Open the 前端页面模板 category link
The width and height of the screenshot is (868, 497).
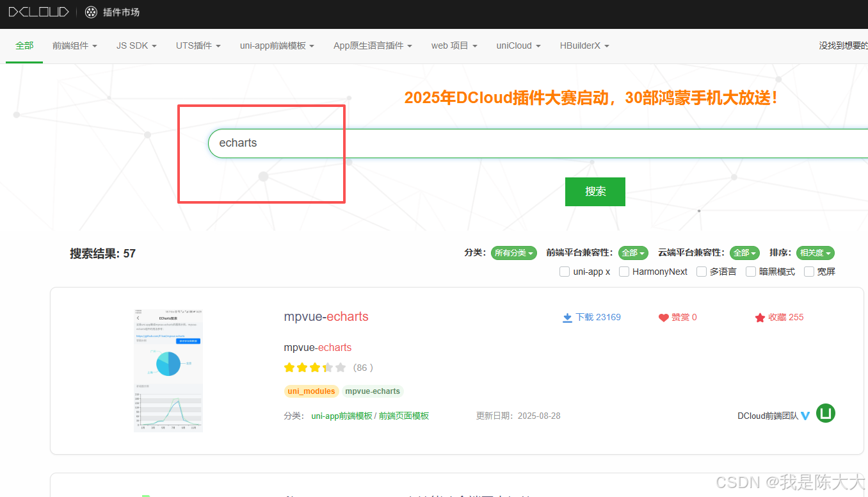pos(404,416)
